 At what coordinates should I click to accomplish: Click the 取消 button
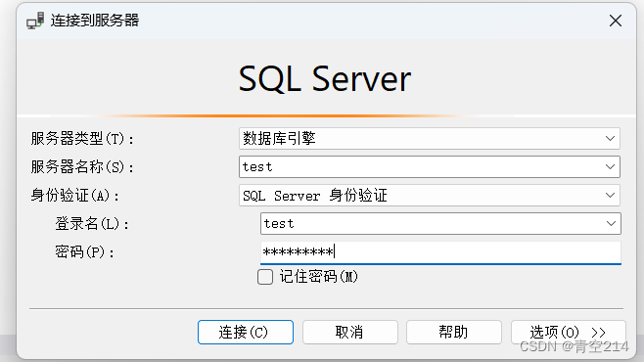click(x=350, y=332)
